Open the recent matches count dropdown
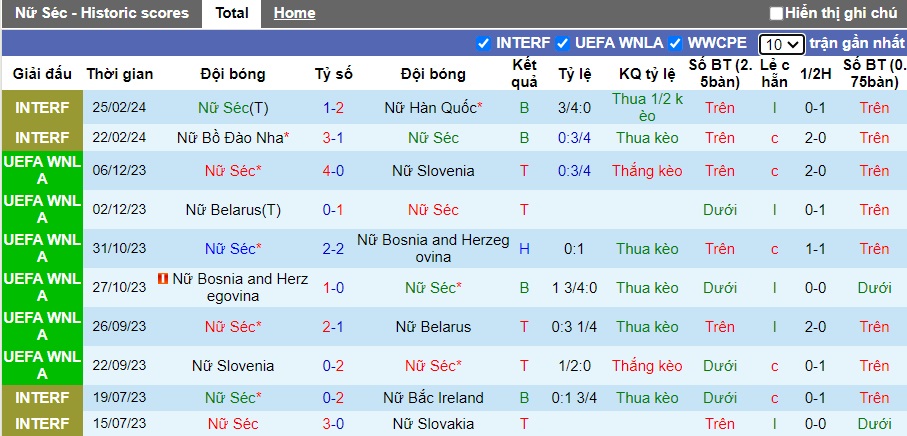907x436 pixels. tap(781, 44)
